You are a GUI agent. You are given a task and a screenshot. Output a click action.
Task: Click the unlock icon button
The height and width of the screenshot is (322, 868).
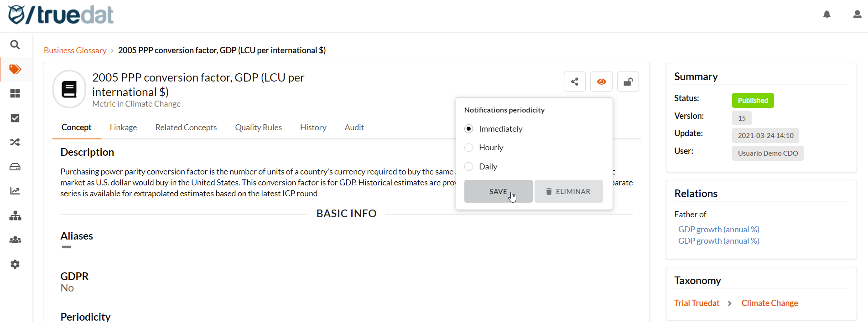(x=628, y=82)
